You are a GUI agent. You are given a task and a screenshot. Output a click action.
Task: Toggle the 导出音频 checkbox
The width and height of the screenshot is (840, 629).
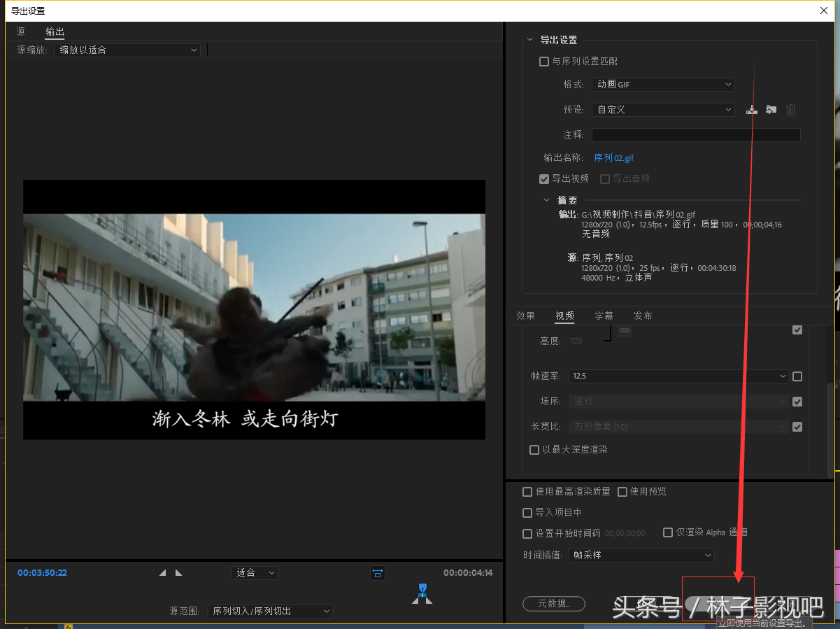(x=605, y=179)
